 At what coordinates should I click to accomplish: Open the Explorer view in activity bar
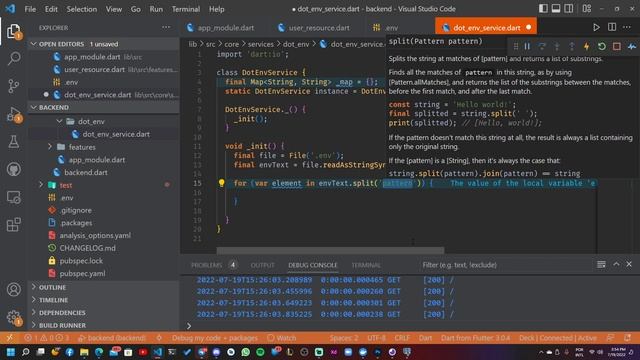[13, 31]
